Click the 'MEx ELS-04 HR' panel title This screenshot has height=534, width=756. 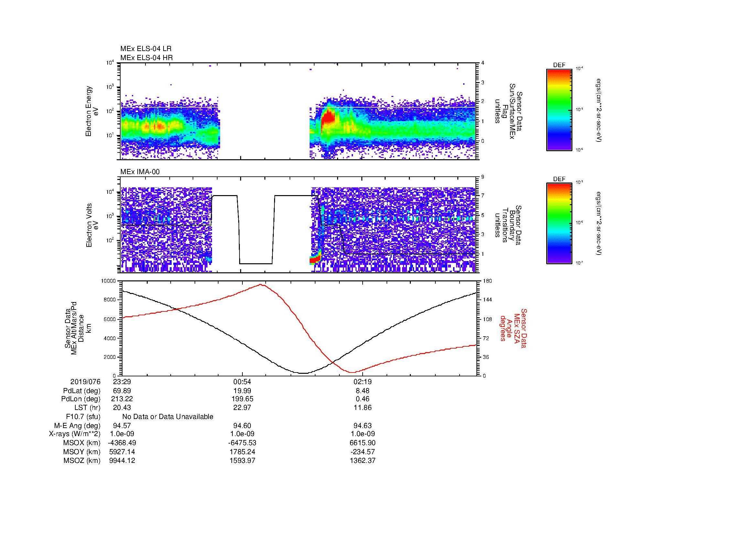(146, 58)
